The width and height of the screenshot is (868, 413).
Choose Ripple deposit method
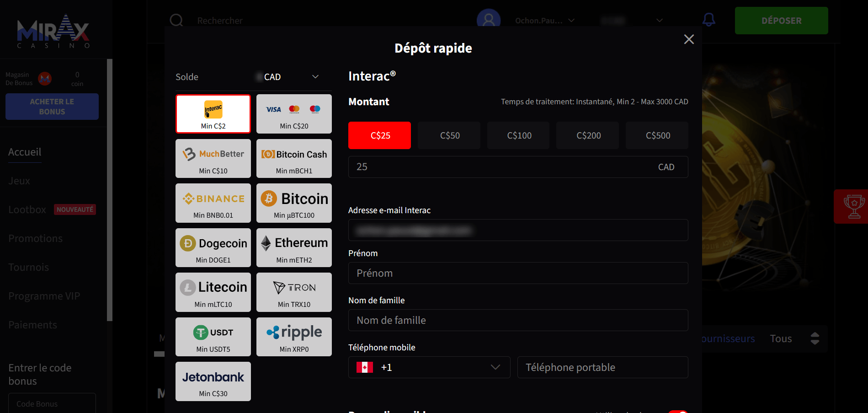click(294, 337)
